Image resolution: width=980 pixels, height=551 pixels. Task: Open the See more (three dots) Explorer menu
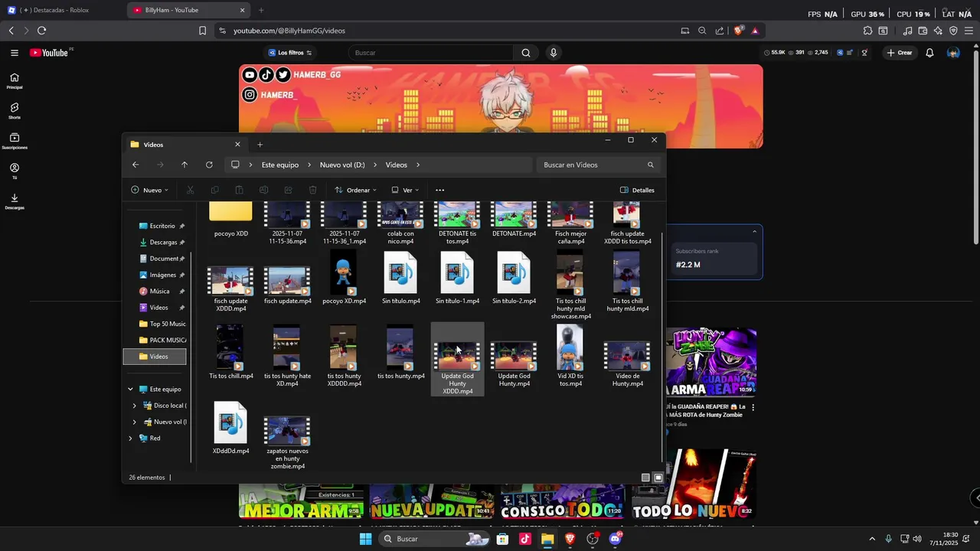(439, 190)
